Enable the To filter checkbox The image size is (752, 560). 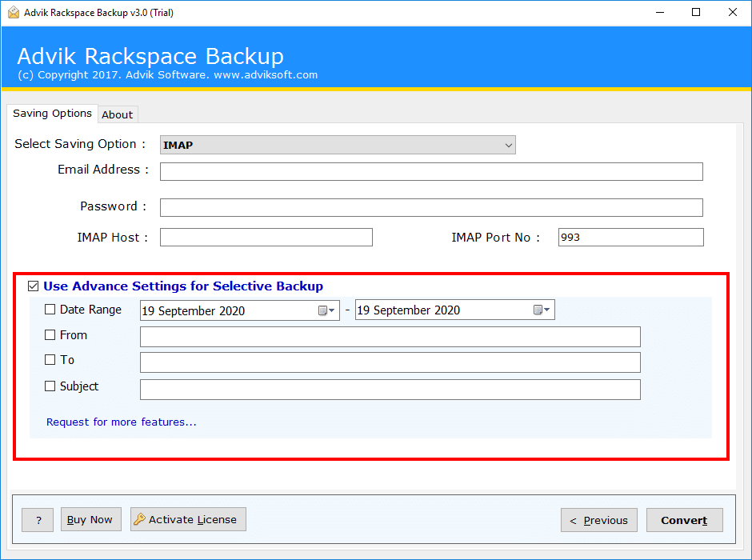click(50, 359)
